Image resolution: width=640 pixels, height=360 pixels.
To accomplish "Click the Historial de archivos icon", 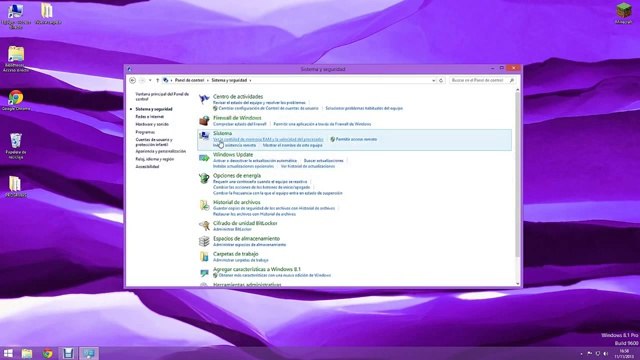I will 204,205.
